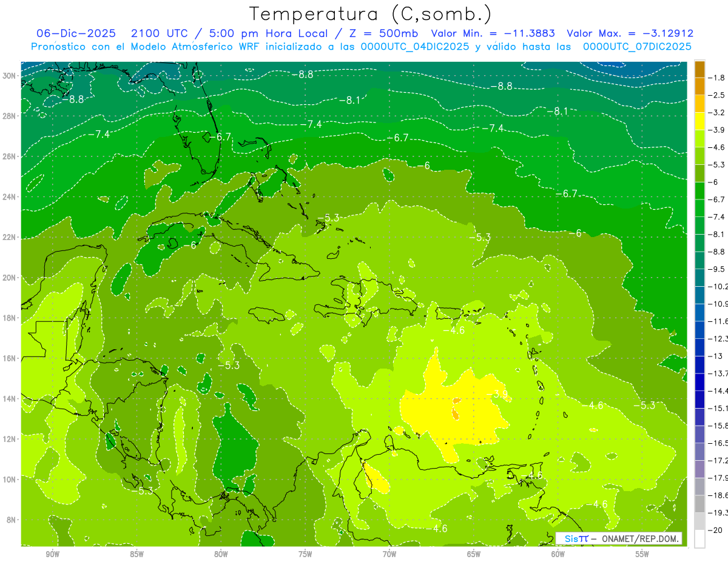Click the '-3.2' value on the color scale
Viewport: 728px width, 562px height.
point(717,113)
